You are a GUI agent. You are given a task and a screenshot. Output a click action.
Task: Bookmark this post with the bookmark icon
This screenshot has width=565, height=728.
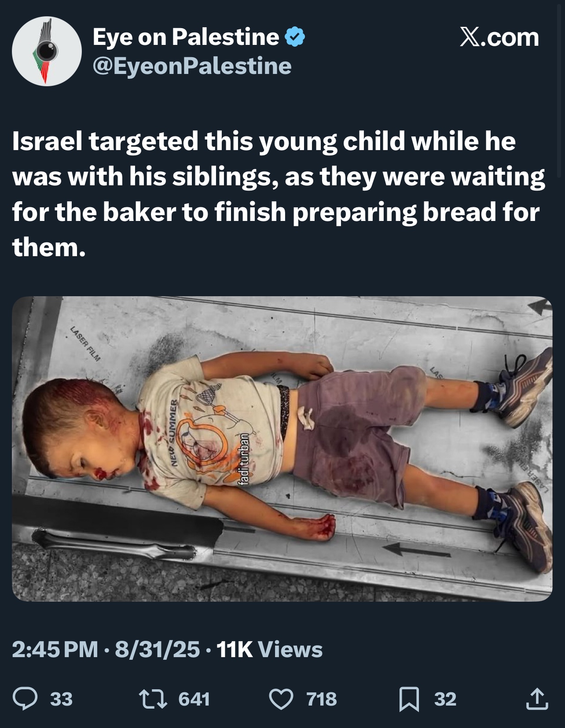click(409, 699)
